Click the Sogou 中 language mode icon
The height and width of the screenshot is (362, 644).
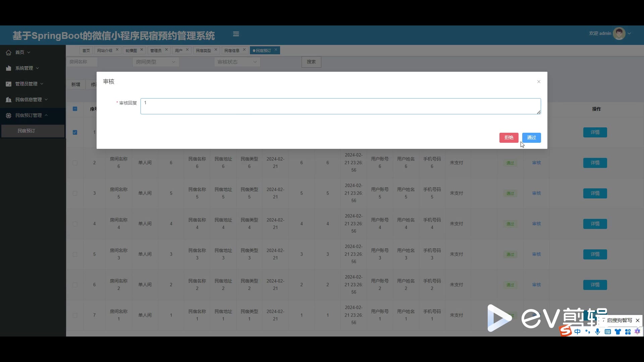click(x=577, y=331)
